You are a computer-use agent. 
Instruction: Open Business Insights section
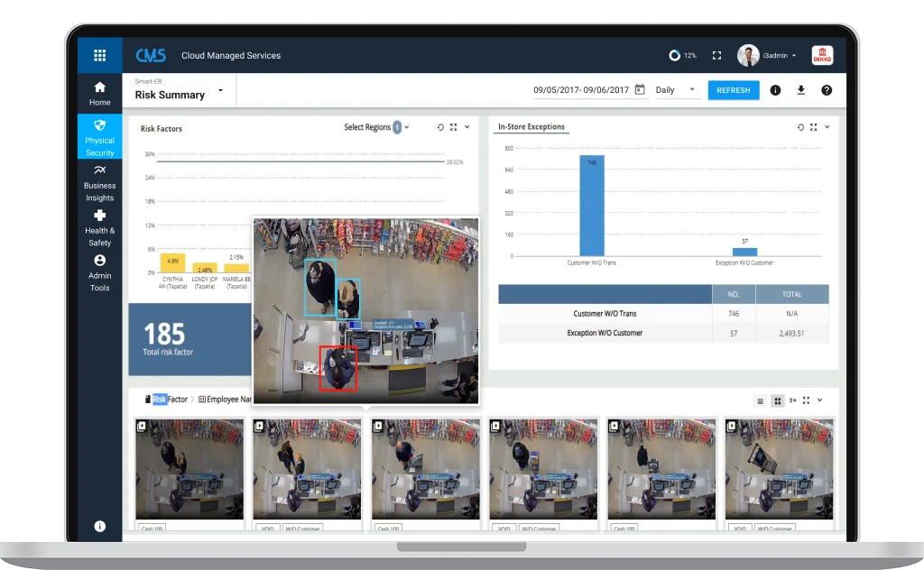pos(99,183)
